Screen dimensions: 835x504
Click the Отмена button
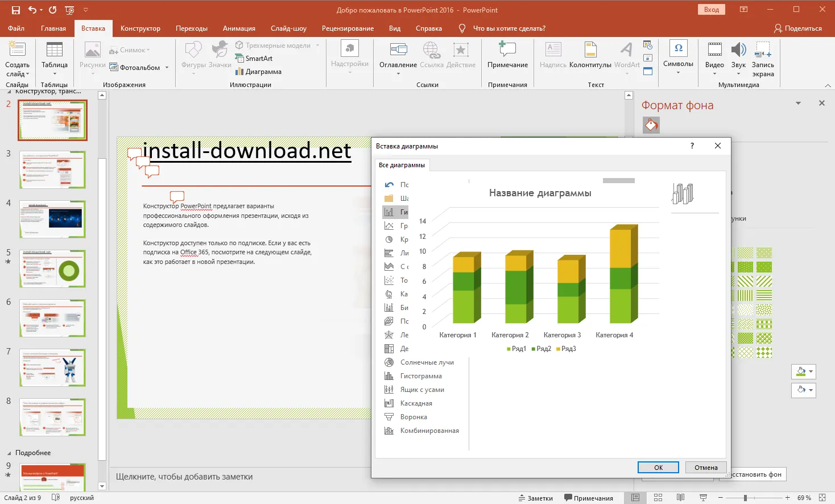point(706,468)
